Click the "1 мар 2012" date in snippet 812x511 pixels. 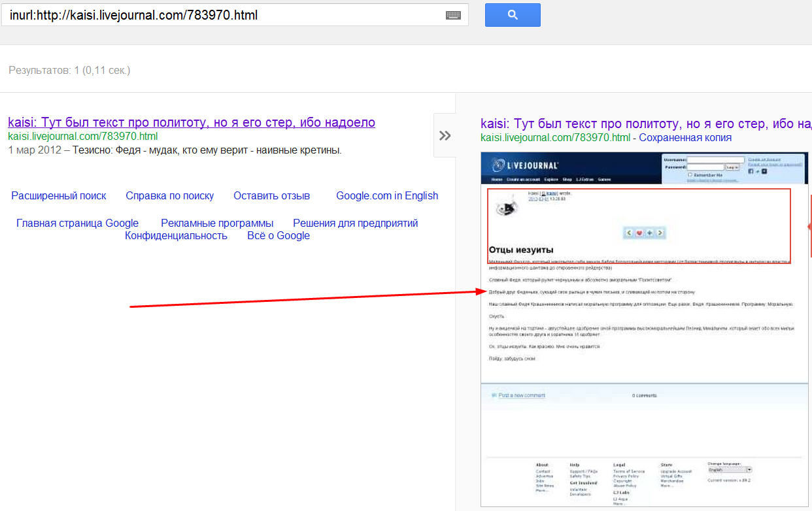[35, 150]
